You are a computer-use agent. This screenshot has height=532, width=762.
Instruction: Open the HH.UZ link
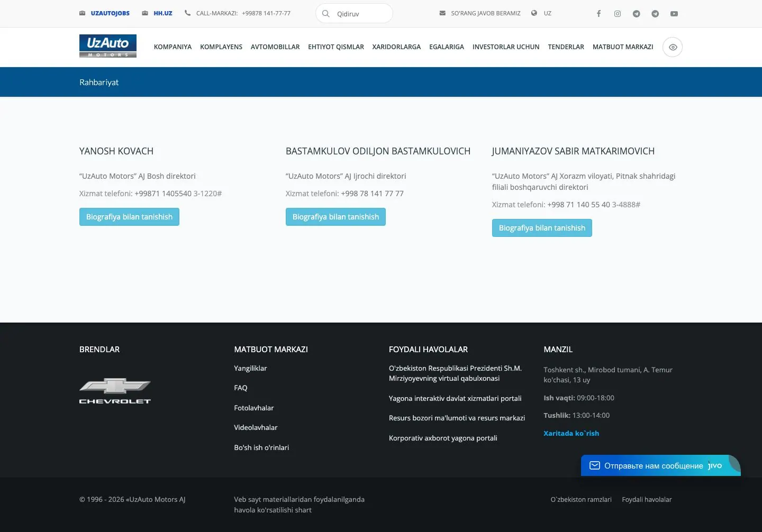(x=163, y=13)
